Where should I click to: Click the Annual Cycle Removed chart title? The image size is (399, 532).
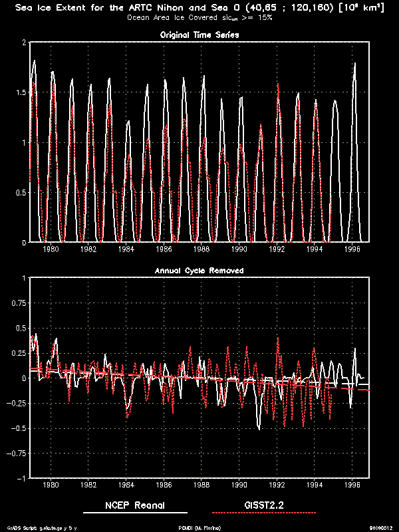pyautogui.click(x=199, y=271)
